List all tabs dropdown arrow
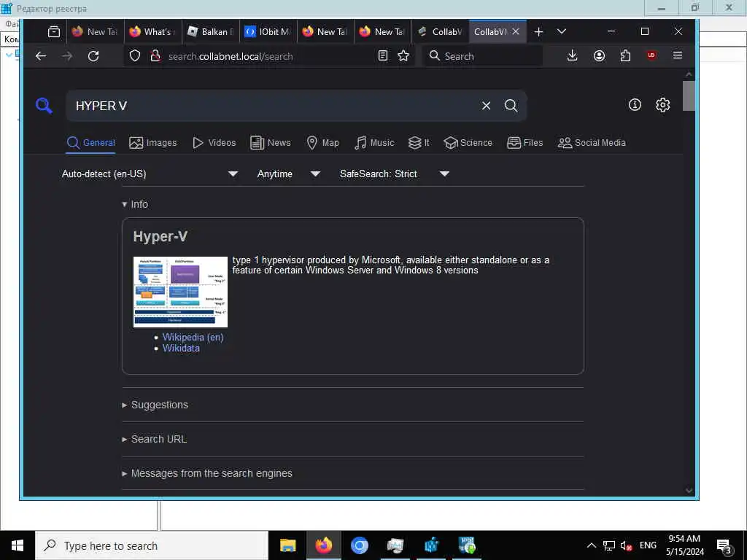 (x=562, y=31)
